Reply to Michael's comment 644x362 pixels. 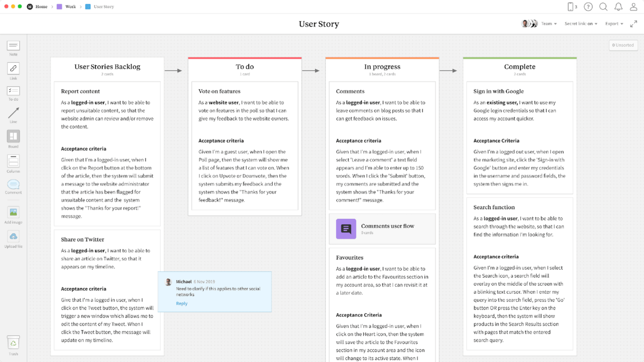[181, 304]
